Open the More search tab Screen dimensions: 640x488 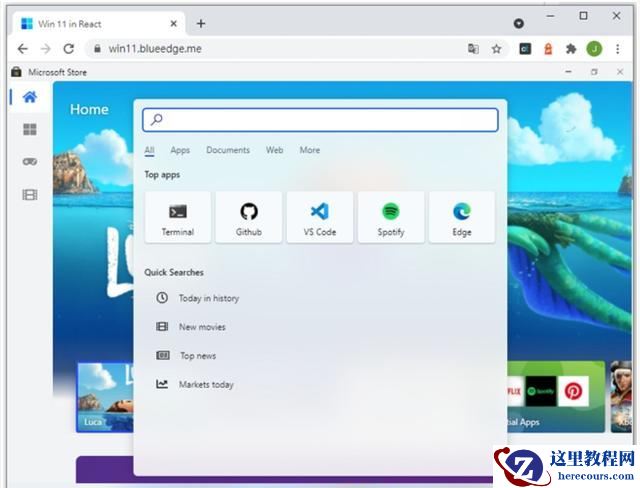click(x=310, y=150)
